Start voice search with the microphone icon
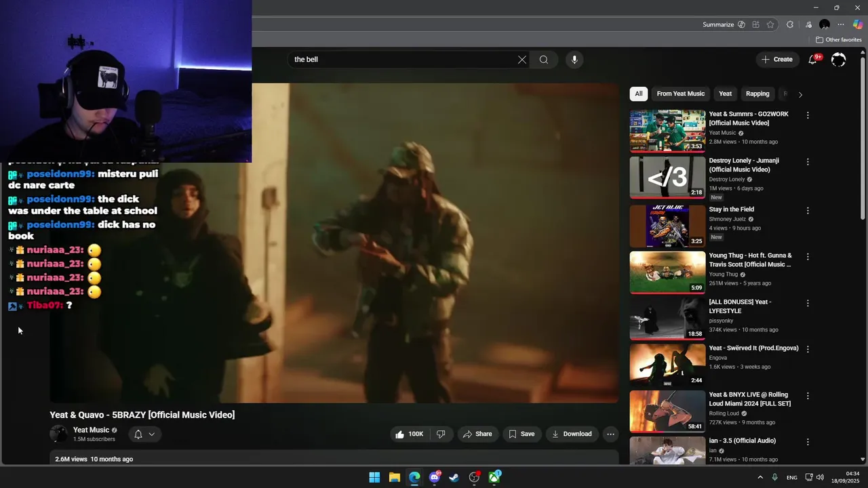868x488 pixels. (x=574, y=60)
